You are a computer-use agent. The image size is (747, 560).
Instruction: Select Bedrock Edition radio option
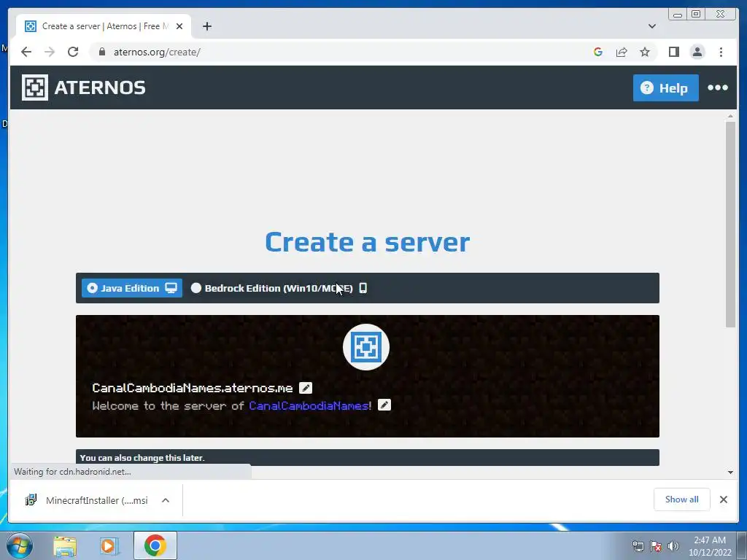coord(279,288)
